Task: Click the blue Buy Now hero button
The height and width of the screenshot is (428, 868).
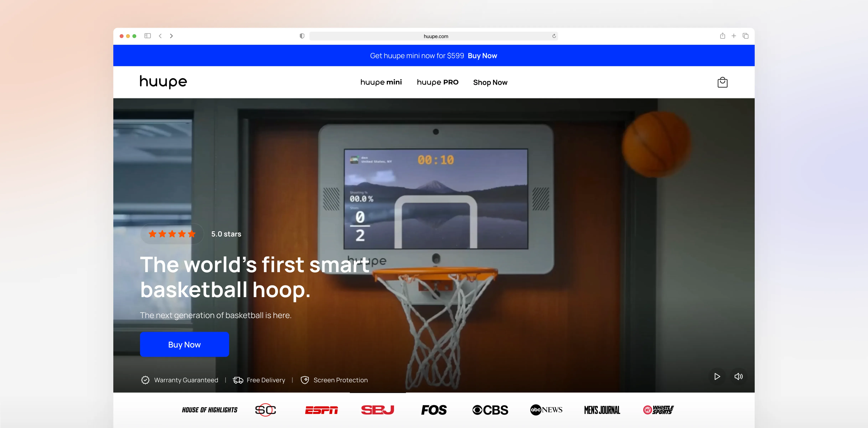Action: pos(184,344)
